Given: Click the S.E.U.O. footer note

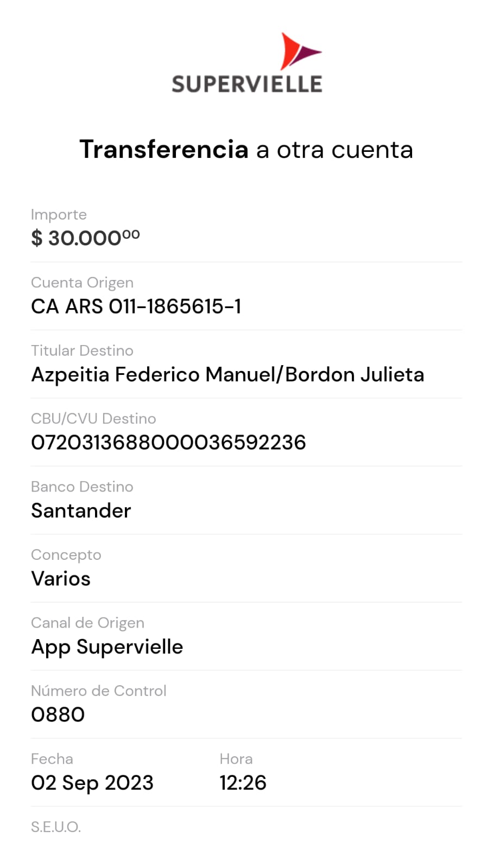Looking at the screenshot, I should (56, 827).
